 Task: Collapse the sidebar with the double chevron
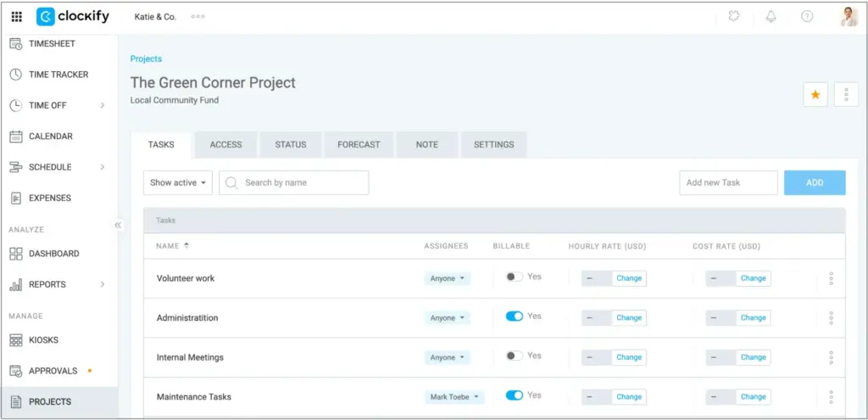point(118,225)
